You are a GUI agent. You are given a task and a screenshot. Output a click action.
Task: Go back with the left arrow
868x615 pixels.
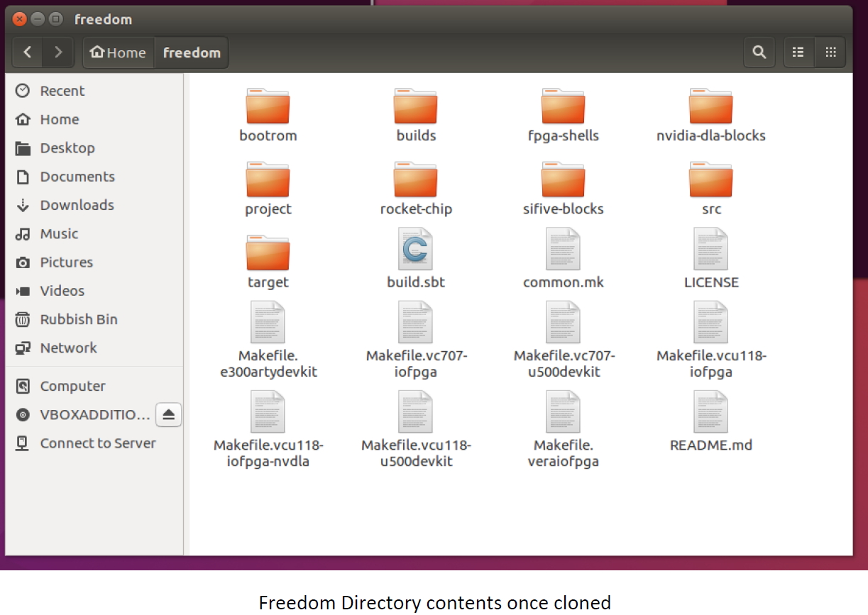point(28,52)
